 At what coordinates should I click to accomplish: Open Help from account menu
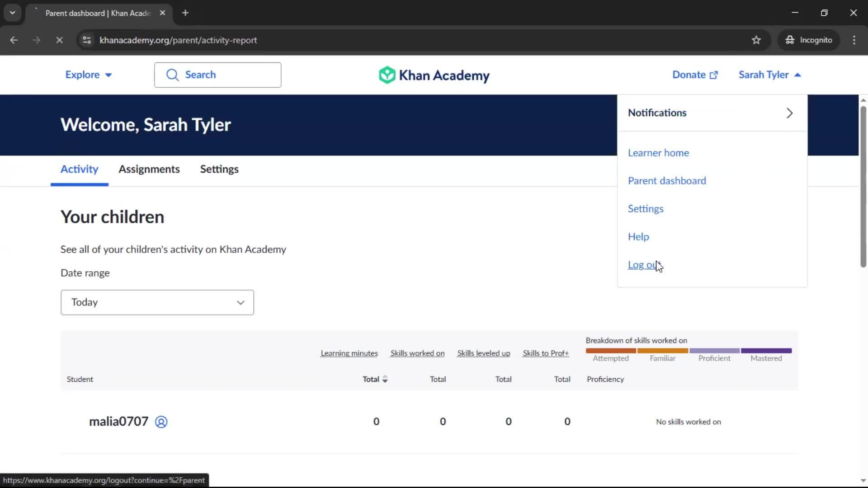tap(638, 237)
